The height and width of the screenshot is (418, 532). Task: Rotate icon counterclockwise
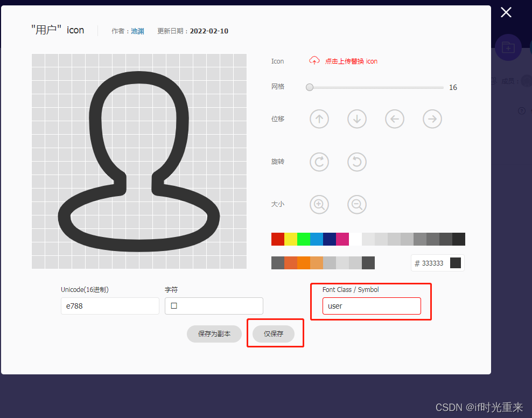[356, 162]
